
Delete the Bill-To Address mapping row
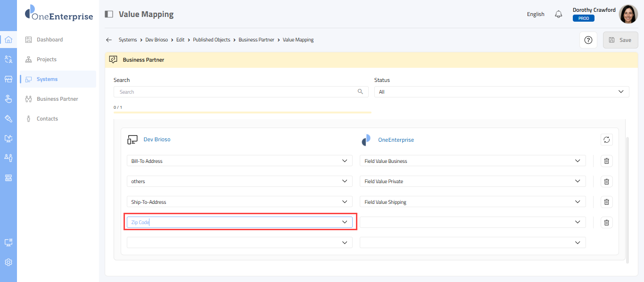[x=606, y=161]
